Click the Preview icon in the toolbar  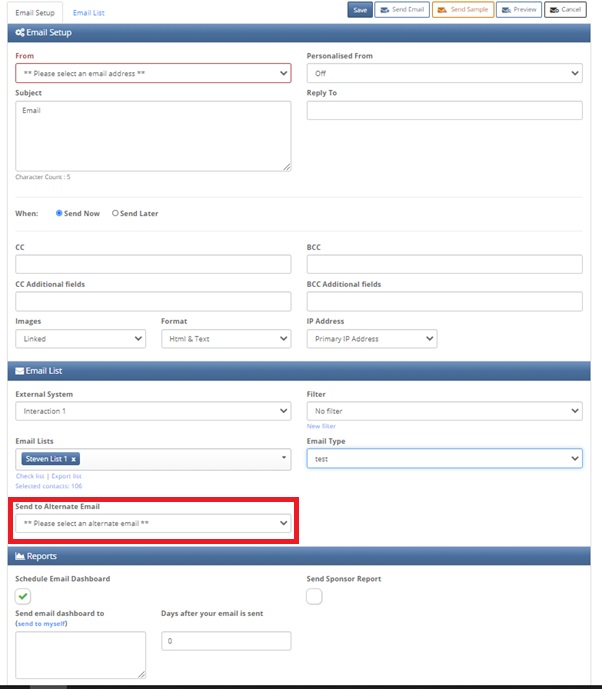[x=506, y=10]
